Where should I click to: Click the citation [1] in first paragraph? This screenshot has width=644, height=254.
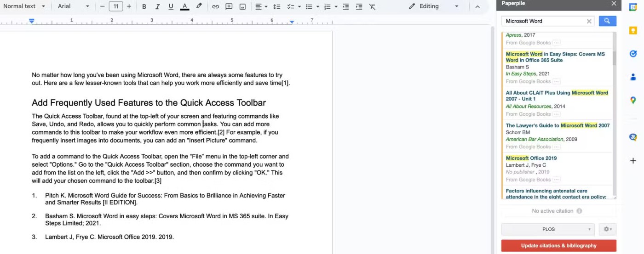285,83
